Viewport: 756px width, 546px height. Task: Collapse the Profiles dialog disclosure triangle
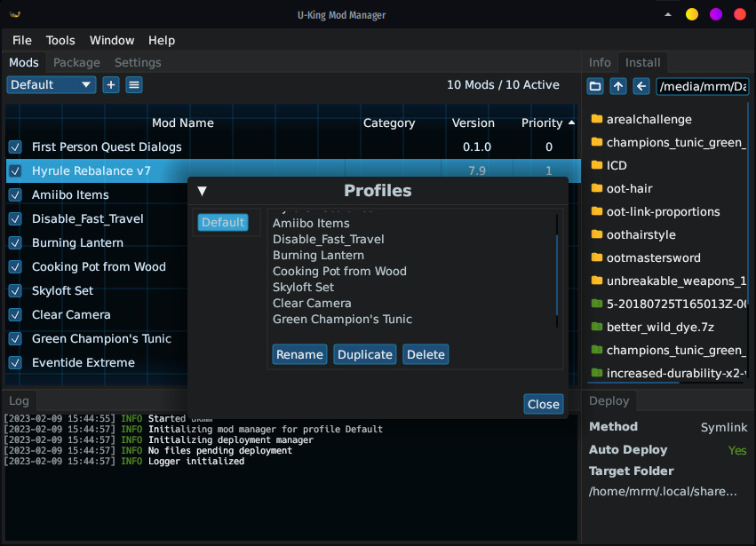click(x=202, y=190)
